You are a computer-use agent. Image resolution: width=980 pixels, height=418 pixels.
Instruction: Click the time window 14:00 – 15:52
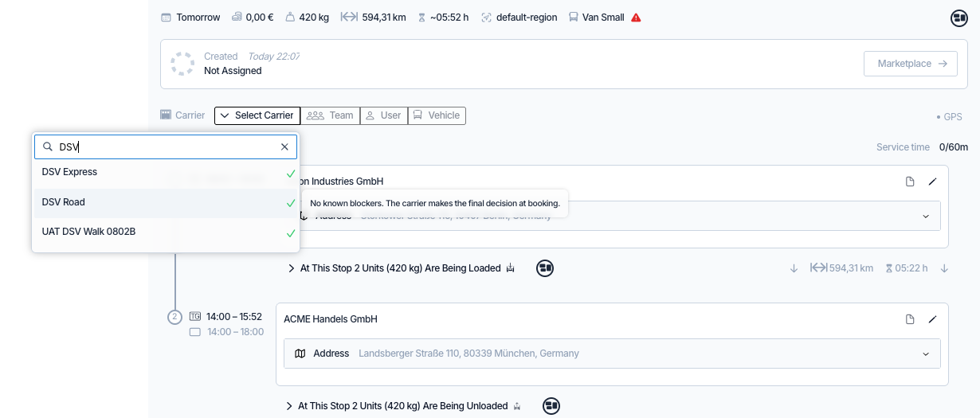point(234,317)
